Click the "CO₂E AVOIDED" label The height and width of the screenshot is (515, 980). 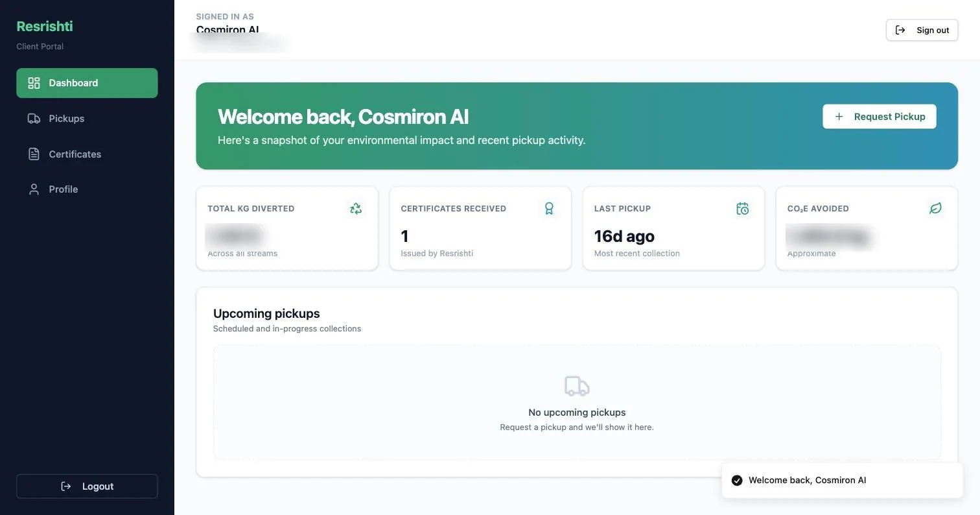818,209
